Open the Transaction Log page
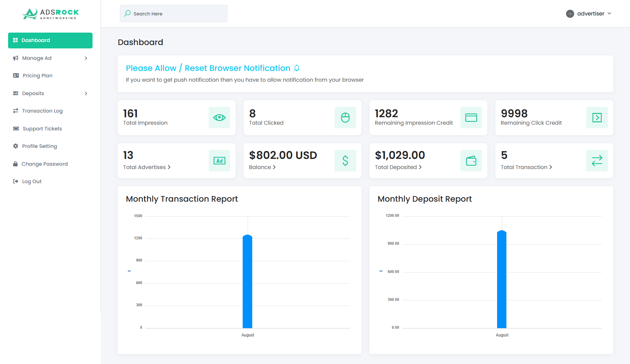The image size is (630, 364). tap(42, 111)
